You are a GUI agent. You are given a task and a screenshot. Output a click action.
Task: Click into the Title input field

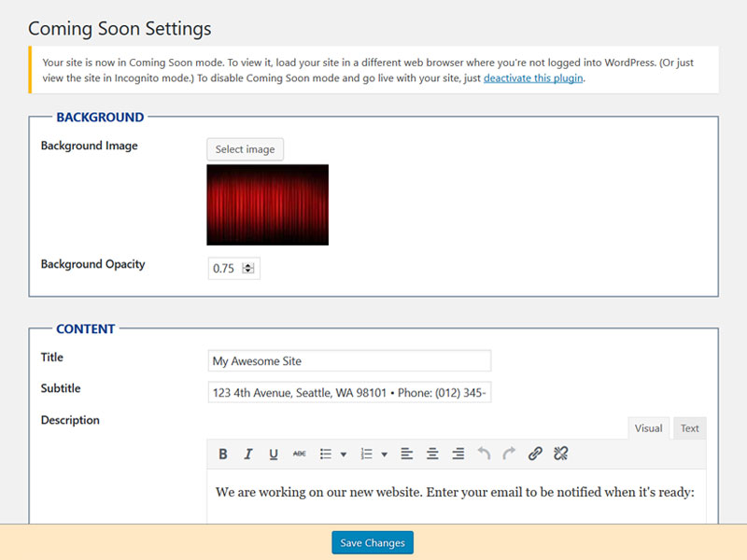(x=349, y=361)
